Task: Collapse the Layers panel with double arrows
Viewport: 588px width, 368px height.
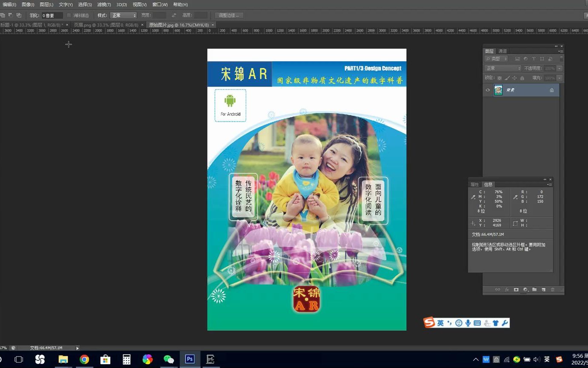Action: tap(556, 46)
